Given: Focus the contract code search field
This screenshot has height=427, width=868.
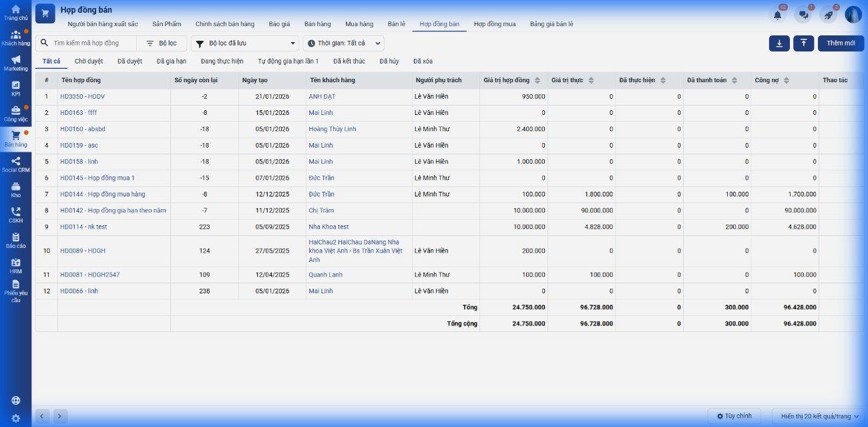Looking at the screenshot, I should tap(92, 43).
